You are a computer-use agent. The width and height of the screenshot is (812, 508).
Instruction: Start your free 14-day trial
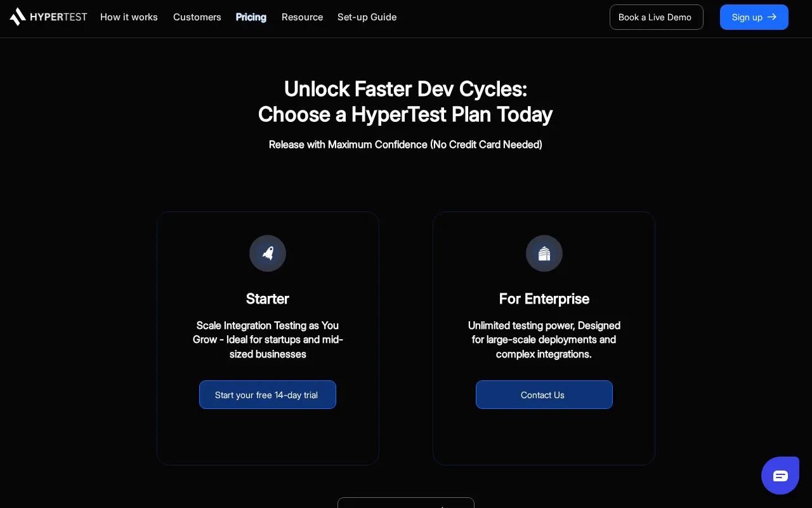coord(268,395)
